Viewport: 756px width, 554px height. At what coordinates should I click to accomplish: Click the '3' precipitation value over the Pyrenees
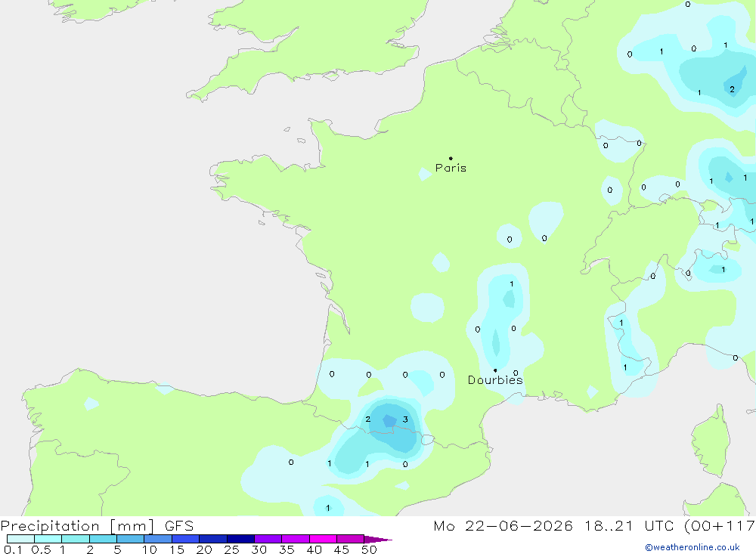click(x=405, y=419)
